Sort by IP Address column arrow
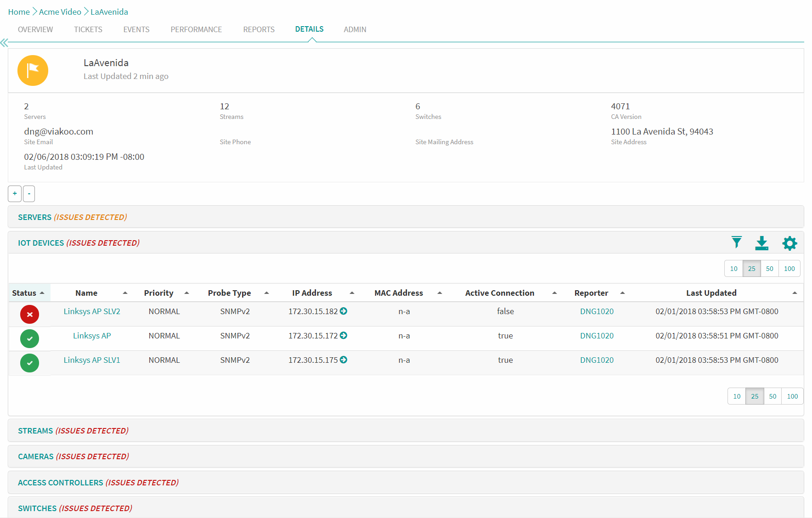812x518 pixels. pos(352,293)
